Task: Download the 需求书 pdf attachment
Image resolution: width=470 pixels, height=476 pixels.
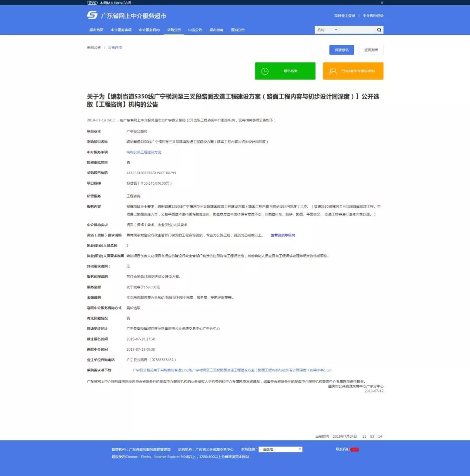Action: tap(232, 370)
